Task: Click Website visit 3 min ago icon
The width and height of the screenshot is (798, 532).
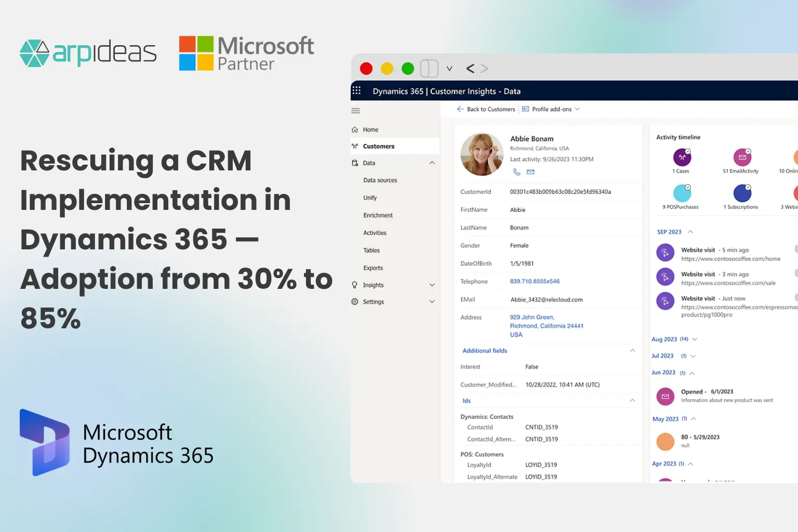Action: click(665, 277)
